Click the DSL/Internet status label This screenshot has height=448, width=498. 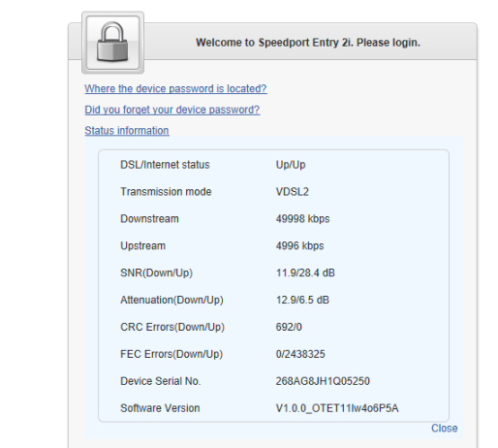click(165, 165)
